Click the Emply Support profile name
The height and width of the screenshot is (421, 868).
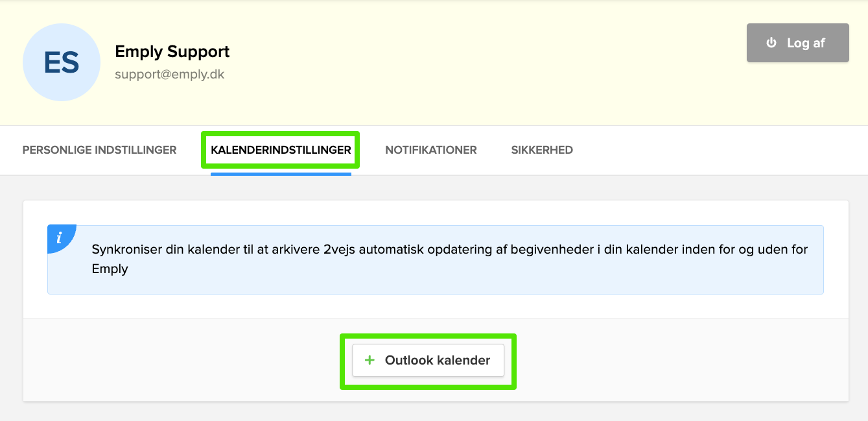[172, 51]
